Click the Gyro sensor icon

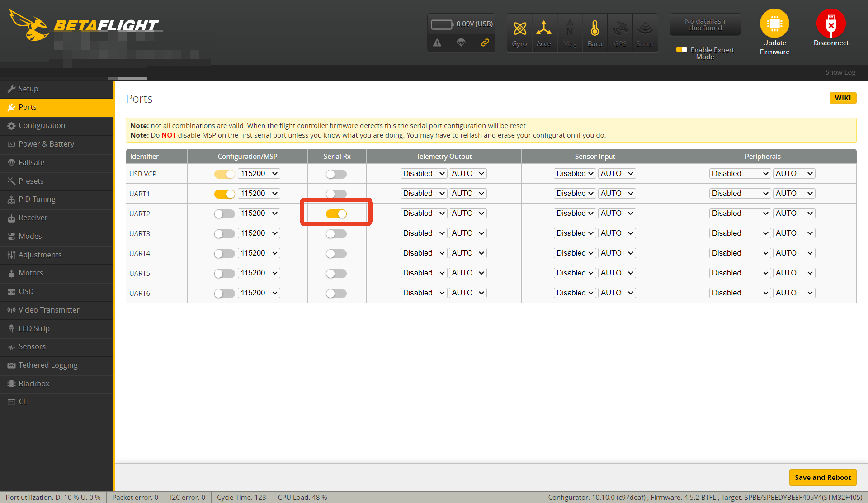click(519, 29)
